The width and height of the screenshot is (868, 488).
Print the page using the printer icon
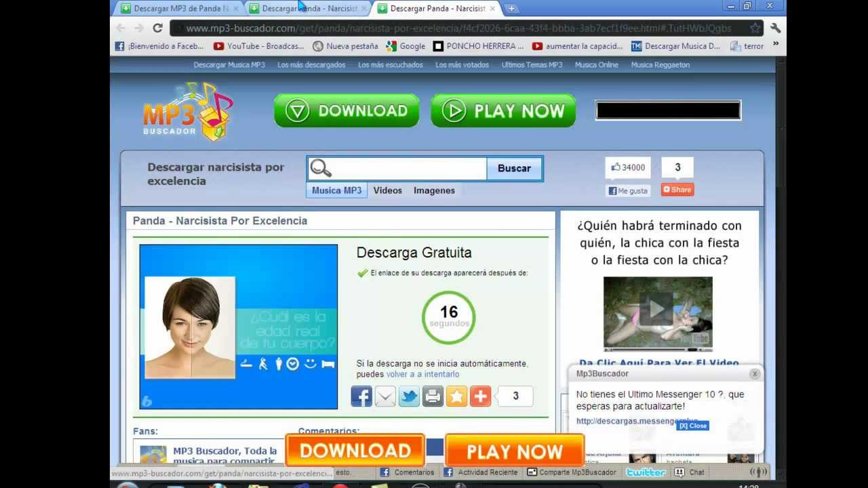pos(433,396)
